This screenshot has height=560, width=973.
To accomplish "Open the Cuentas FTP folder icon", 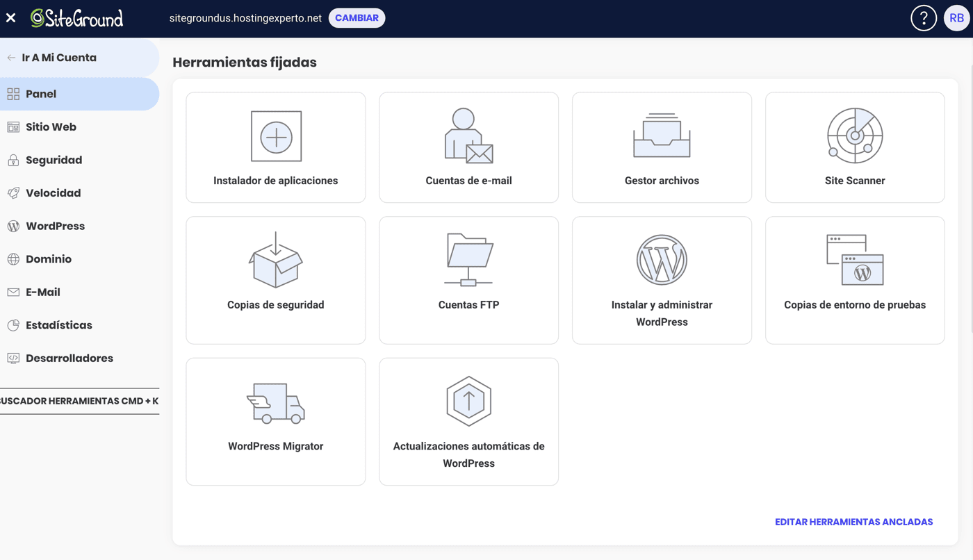I will 469,260.
